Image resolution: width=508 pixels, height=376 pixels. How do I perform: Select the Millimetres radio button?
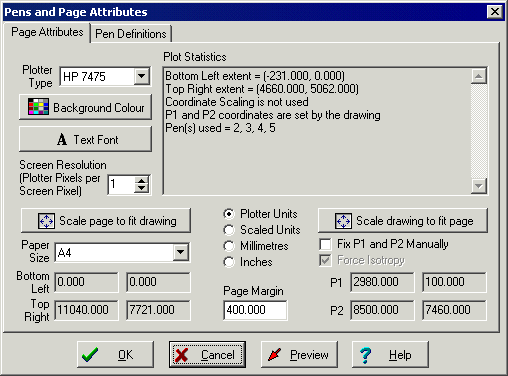(229, 246)
